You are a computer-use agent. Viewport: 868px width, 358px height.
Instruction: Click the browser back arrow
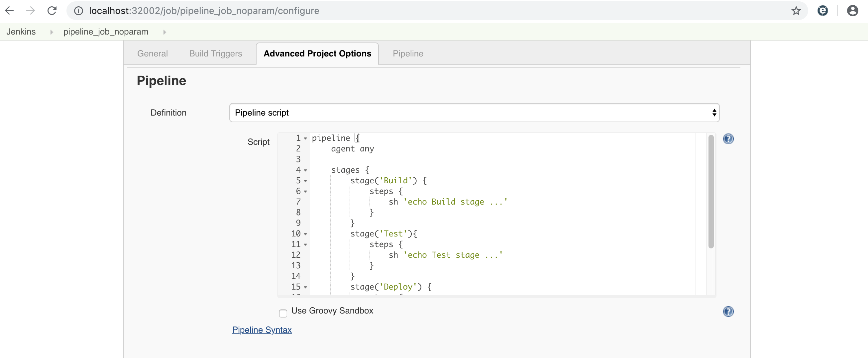(x=9, y=10)
